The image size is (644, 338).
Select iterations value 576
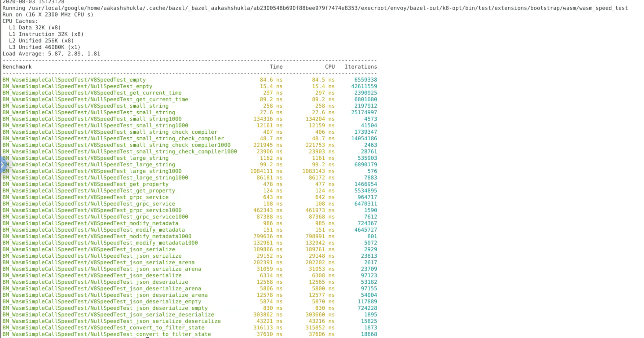pos(372,171)
